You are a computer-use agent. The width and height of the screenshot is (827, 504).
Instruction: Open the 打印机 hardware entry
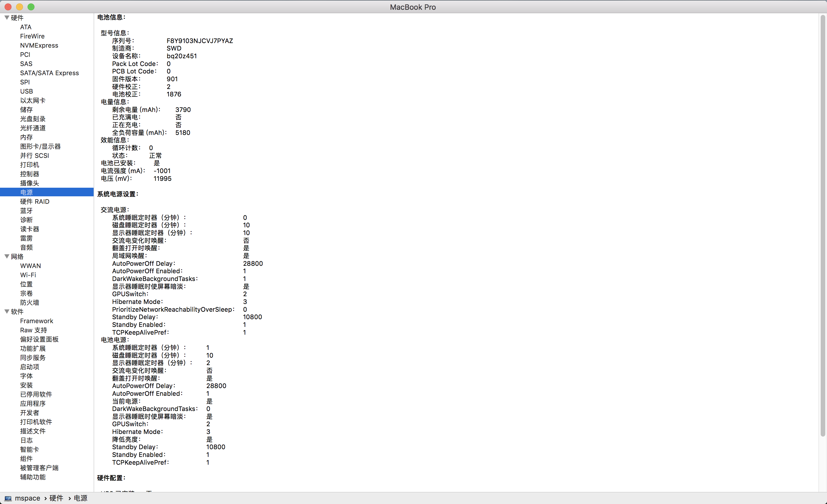click(x=30, y=165)
